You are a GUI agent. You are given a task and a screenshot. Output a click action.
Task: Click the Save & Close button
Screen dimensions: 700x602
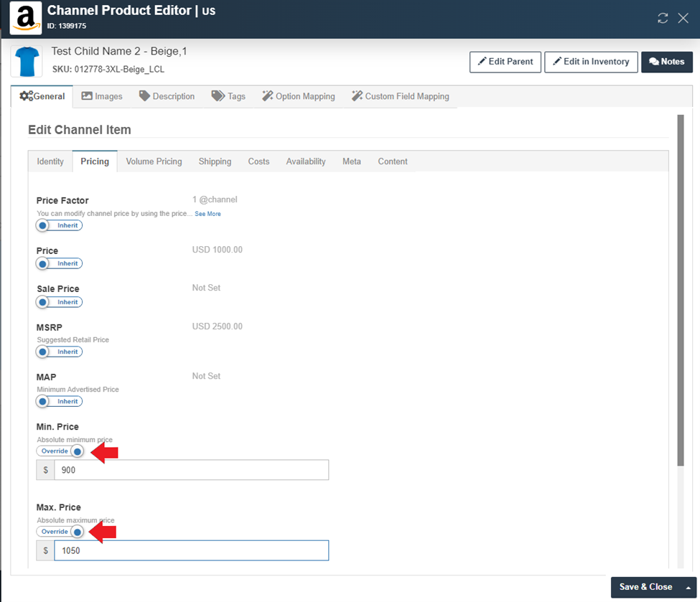[x=645, y=587]
